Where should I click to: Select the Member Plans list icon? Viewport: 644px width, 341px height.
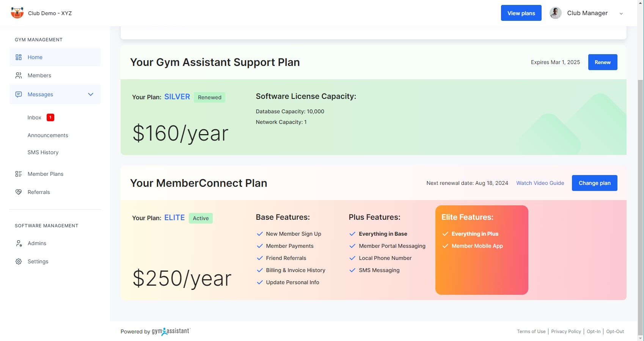click(x=18, y=174)
